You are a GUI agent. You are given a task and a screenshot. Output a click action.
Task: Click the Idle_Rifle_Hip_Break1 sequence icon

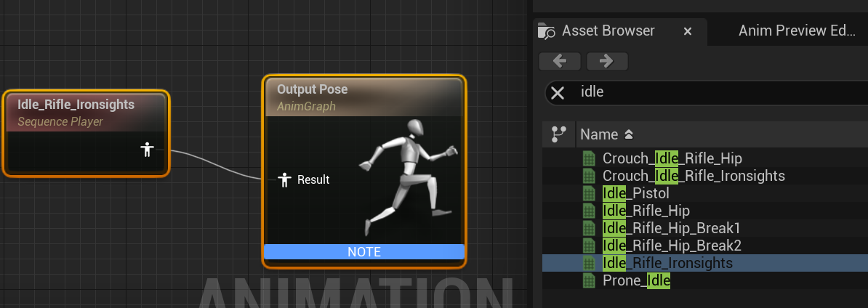coord(589,228)
